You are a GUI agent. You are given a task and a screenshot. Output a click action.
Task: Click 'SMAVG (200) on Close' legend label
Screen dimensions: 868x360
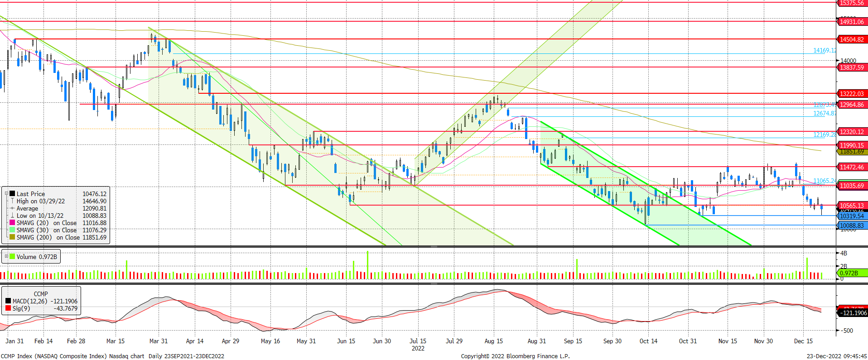[48, 237]
